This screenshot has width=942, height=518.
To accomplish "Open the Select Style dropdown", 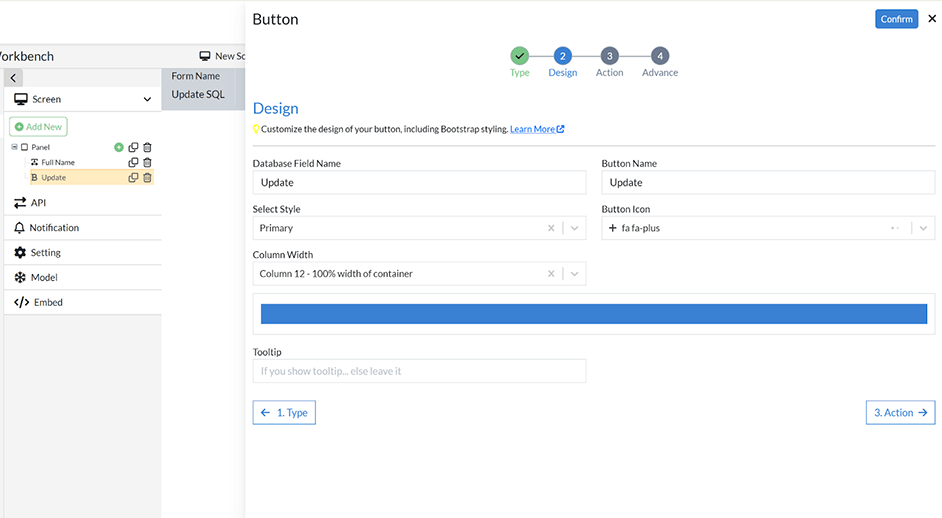I will [574, 228].
